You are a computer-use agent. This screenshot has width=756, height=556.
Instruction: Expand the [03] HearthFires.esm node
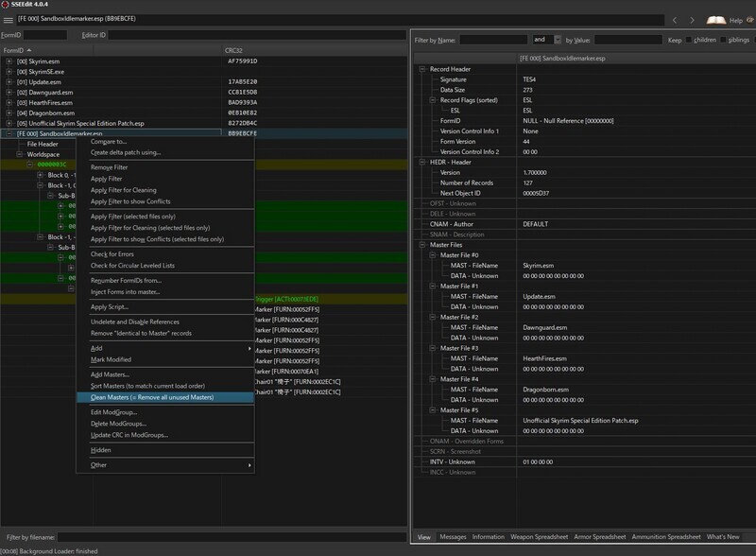tap(9, 102)
